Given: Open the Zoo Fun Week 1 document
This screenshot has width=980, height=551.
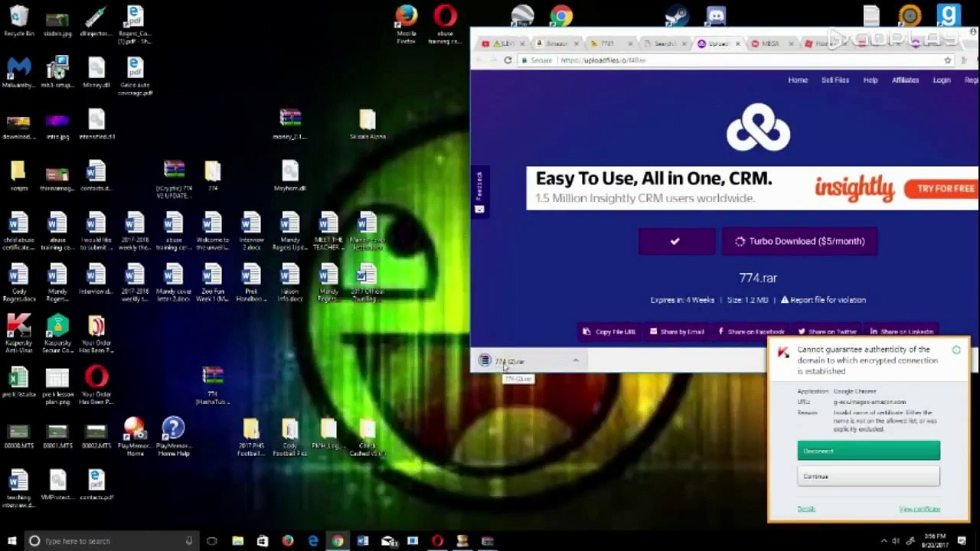Looking at the screenshot, I should pos(212,283).
